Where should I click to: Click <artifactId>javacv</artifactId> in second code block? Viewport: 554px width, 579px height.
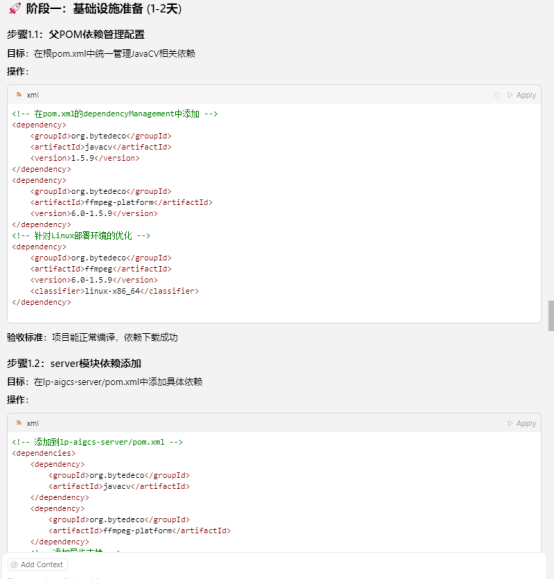tap(119, 486)
